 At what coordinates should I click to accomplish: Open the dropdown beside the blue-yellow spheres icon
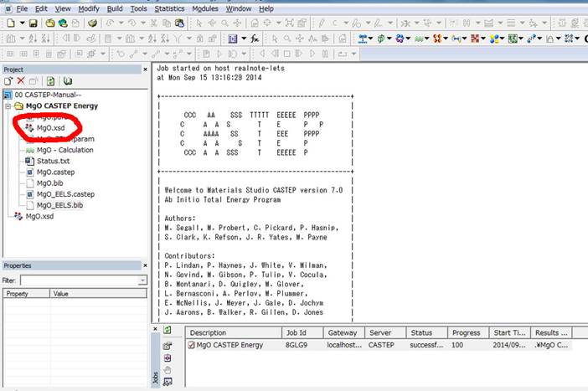502,39
